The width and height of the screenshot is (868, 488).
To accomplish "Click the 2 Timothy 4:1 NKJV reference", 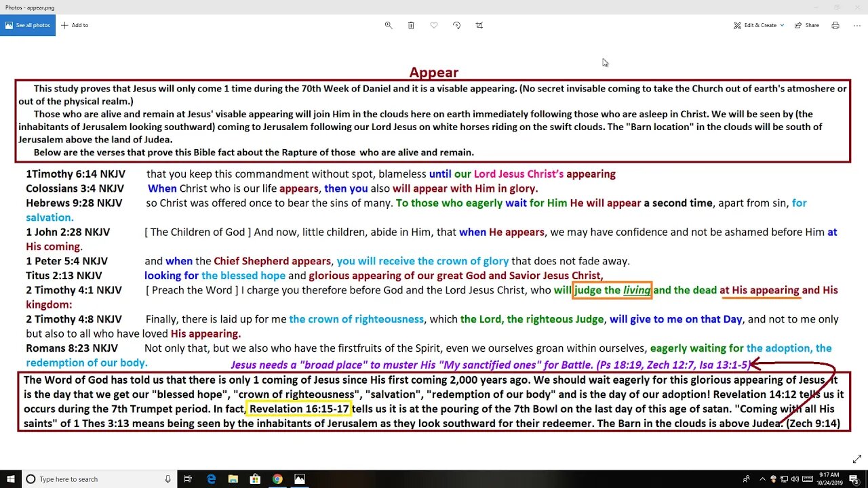I will pyautogui.click(x=74, y=290).
